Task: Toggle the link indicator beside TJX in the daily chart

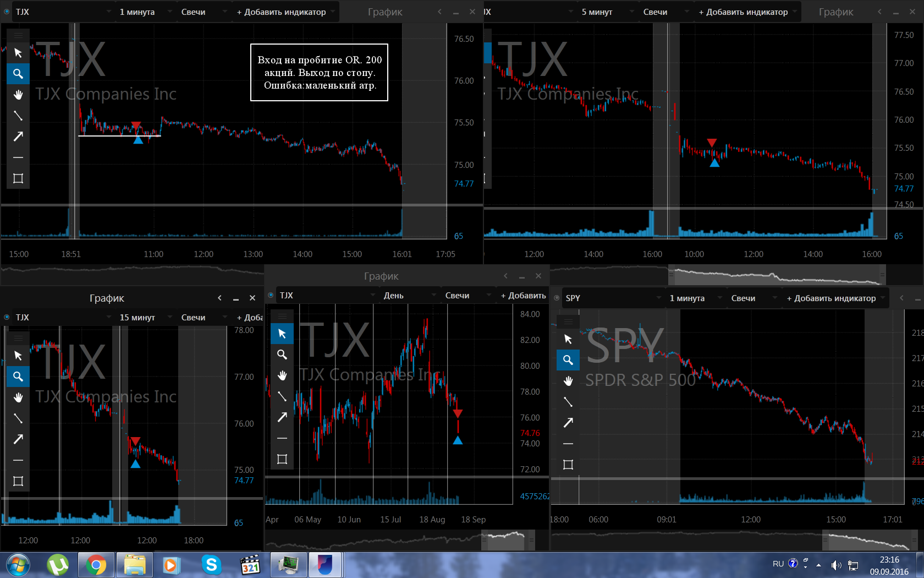Action: click(x=271, y=295)
